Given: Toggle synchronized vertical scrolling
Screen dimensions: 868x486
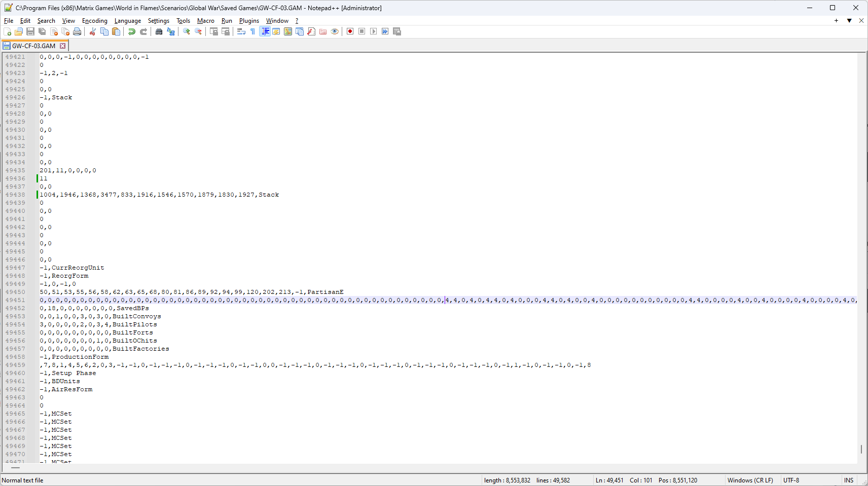Looking at the screenshot, I should (x=214, y=31).
